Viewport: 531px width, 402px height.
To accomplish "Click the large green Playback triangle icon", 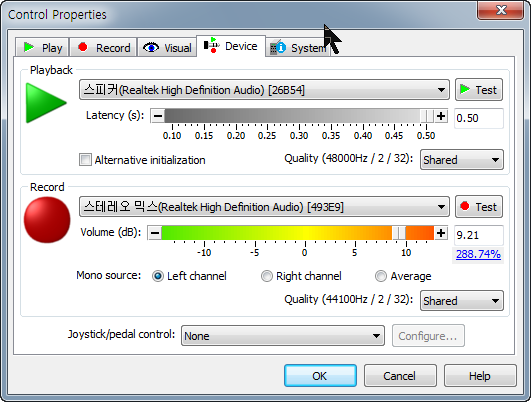I will [x=46, y=103].
